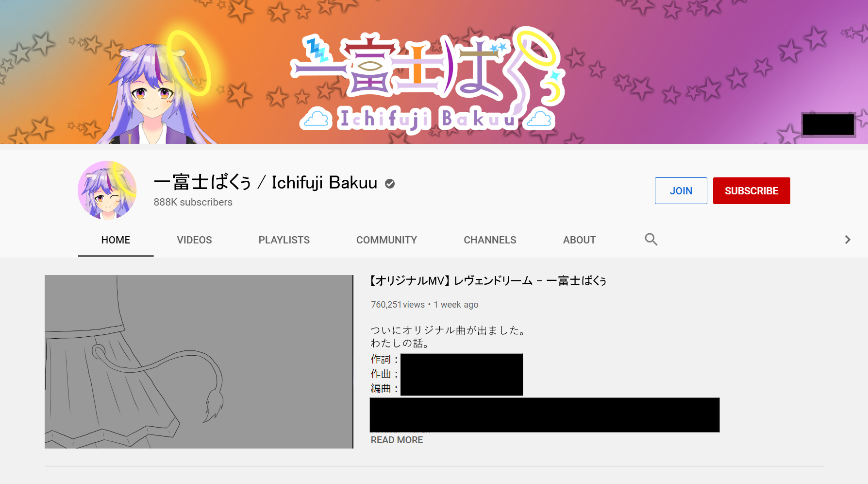Image resolution: width=868 pixels, height=484 pixels.
Task: Open the PLAYLISTS tab
Action: [284, 240]
